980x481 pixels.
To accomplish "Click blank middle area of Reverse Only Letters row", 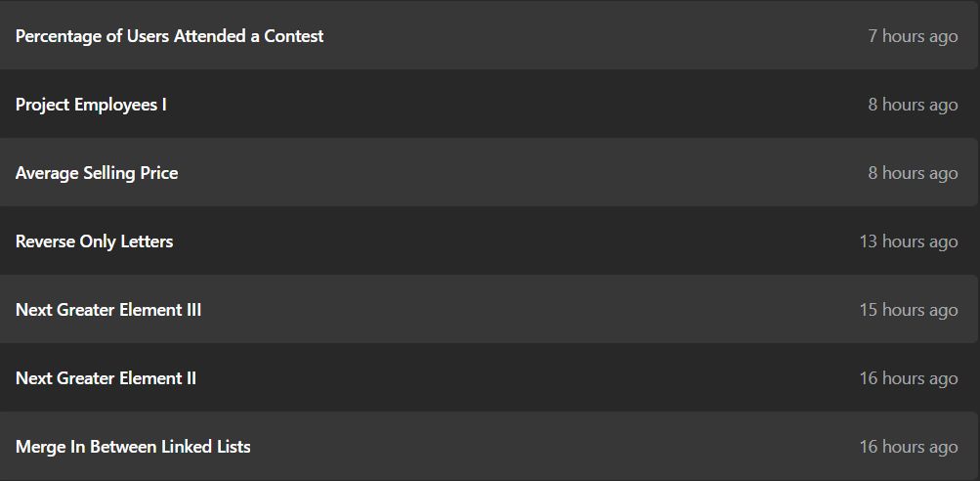I will tap(500, 240).
